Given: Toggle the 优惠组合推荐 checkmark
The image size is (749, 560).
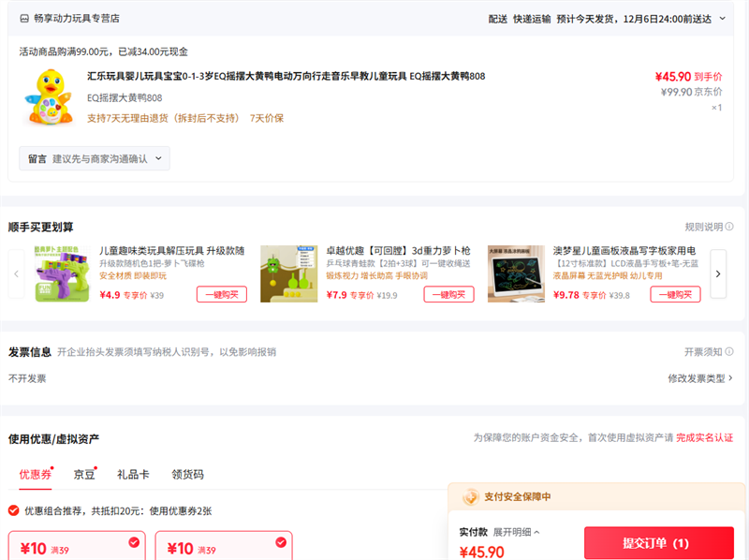Looking at the screenshot, I should (14, 510).
